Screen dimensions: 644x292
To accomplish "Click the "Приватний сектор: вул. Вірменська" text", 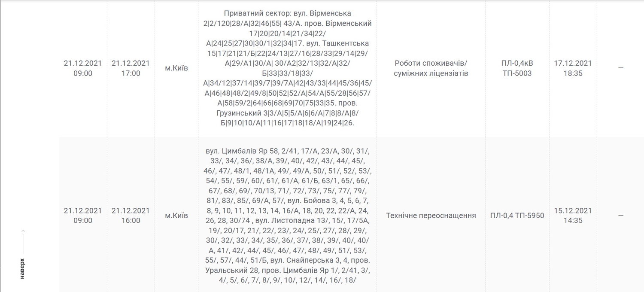I will pos(287,14).
